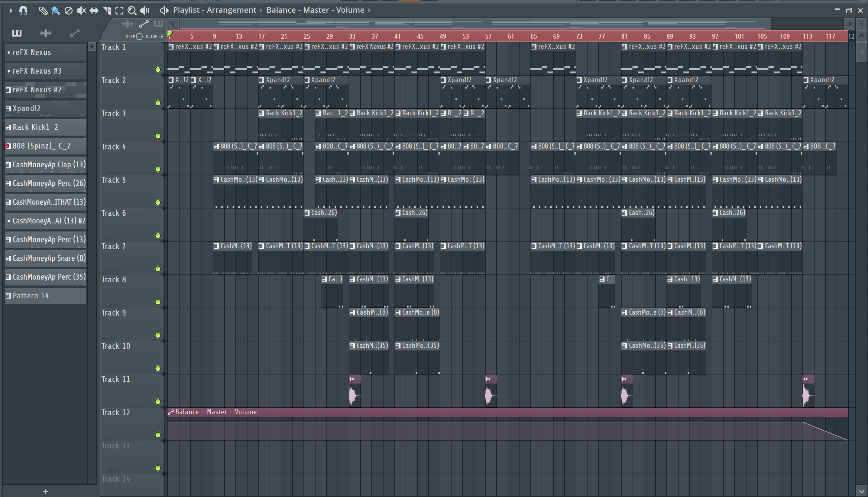Image resolution: width=868 pixels, height=497 pixels.
Task: Toggle pattern clip focus piano icon
Action: tap(158, 24)
